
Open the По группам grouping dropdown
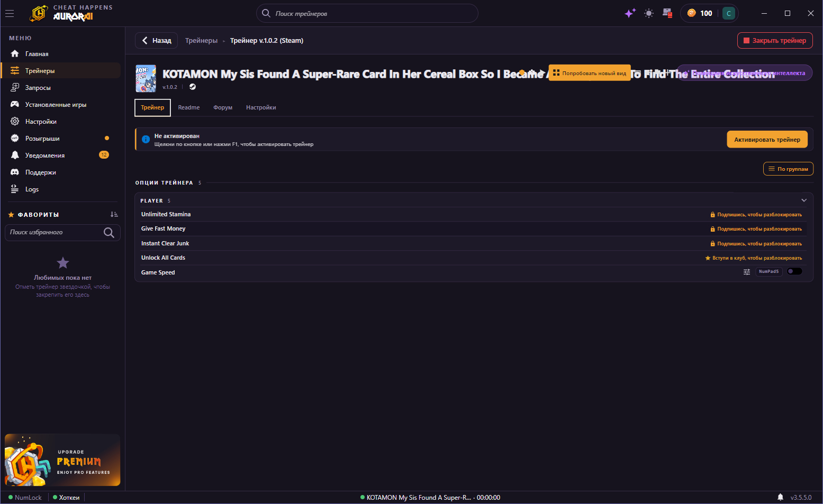(x=788, y=169)
